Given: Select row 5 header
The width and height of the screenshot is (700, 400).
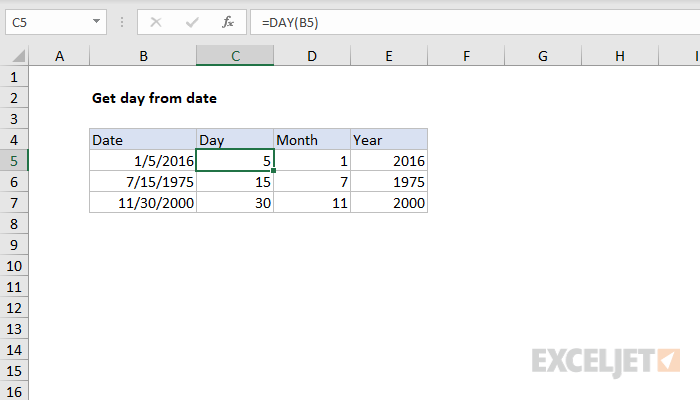Looking at the screenshot, I should tap(14, 161).
